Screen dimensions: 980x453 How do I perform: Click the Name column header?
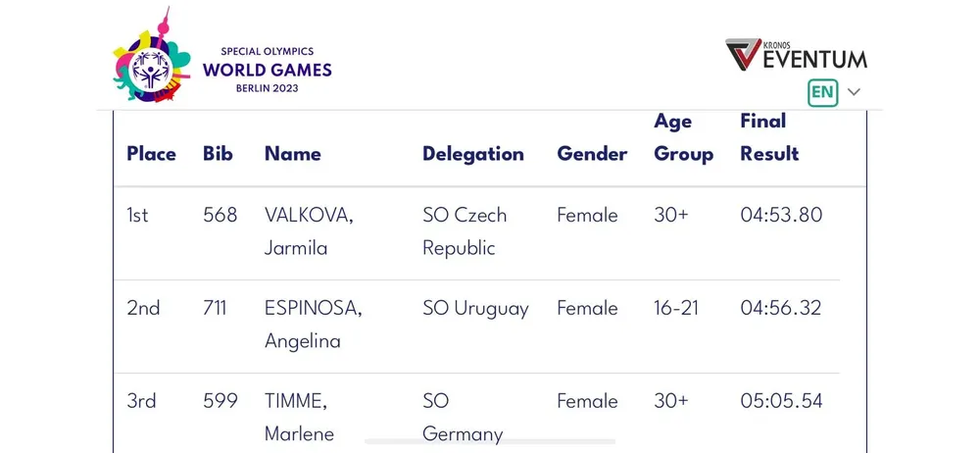(x=292, y=154)
